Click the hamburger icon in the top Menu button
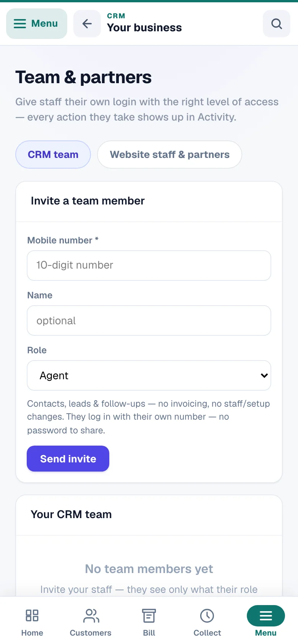This screenshot has width=298, height=644. (x=20, y=24)
